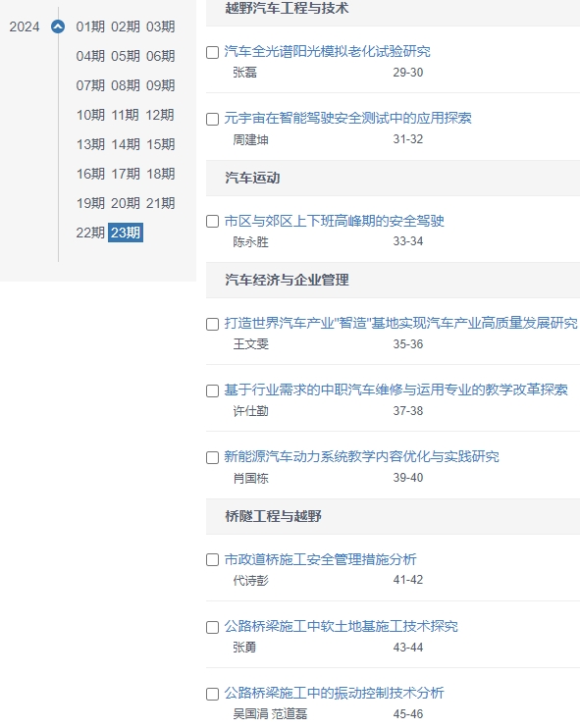Screen dimensions: 580x728
Task: Select the checkbox for 市区与郊区上下班高峰期的安全驾驶
Action: (x=212, y=222)
